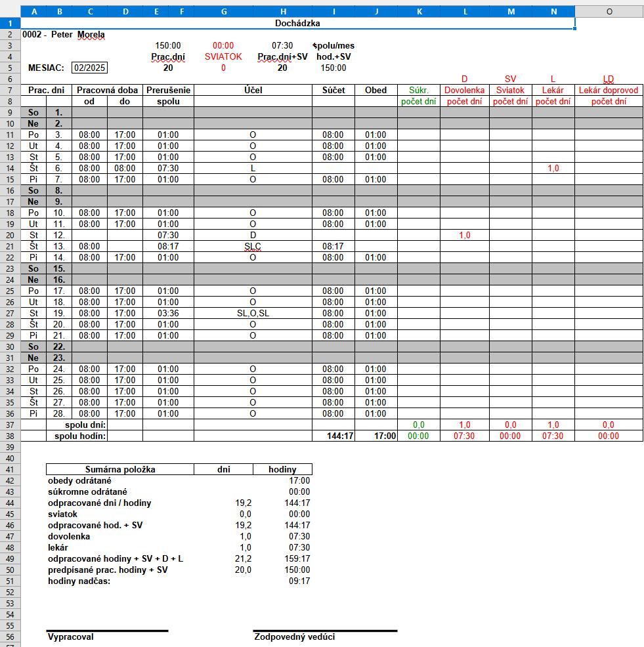
Task: Click the Dochádzka title cell
Action: pyautogui.click(x=297, y=23)
